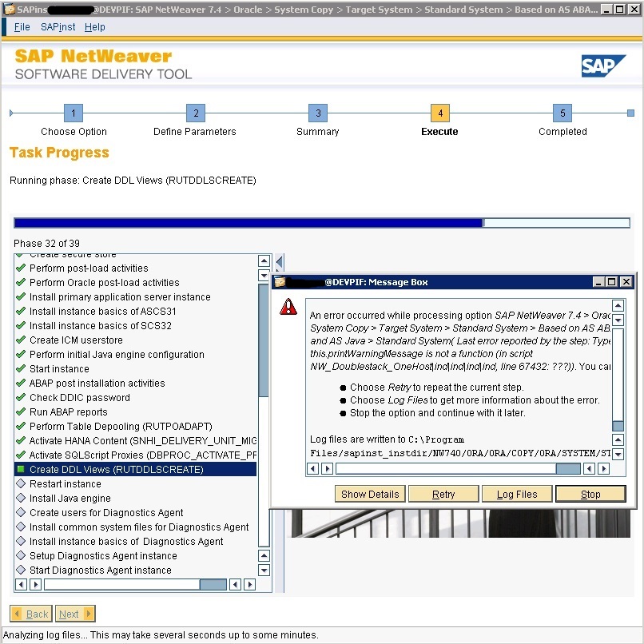Image resolution: width=644 pixels, height=644 pixels.
Task: Click diamond icon beside Install Java engine
Action: coord(21,498)
